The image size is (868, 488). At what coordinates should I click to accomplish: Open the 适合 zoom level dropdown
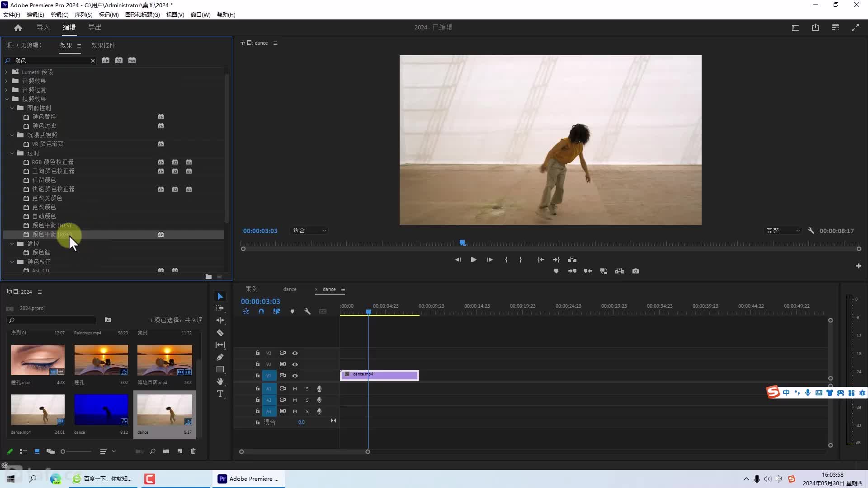pyautogui.click(x=309, y=230)
